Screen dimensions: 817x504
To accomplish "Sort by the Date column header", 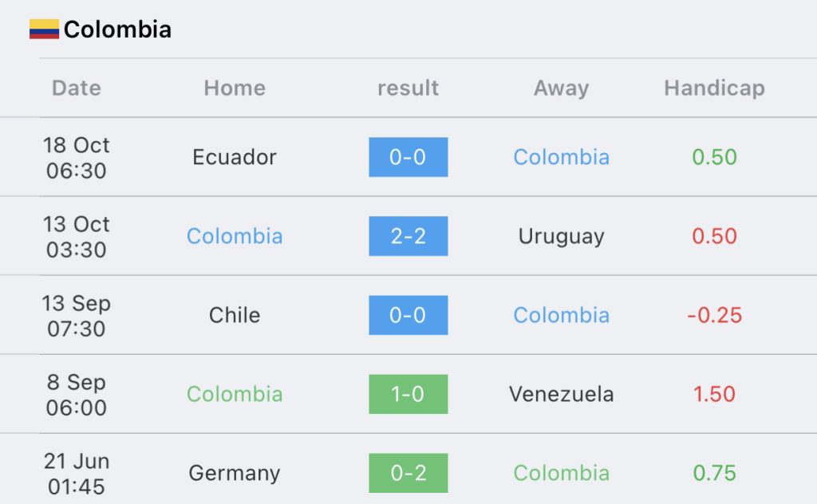I will (76, 88).
